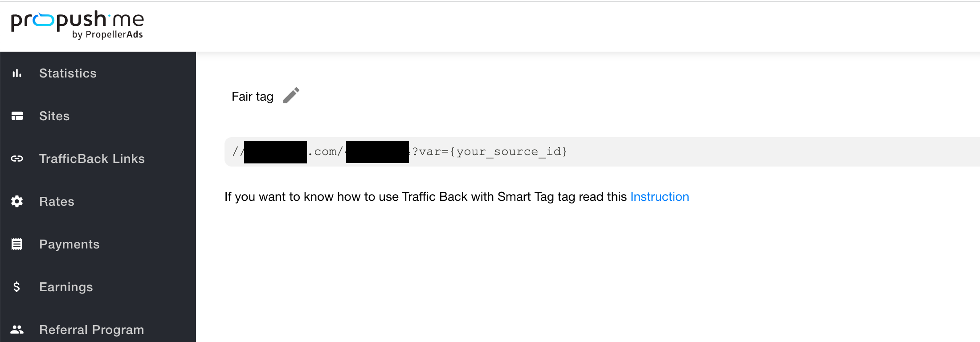
Task: Click the Statistics bar chart icon
Action: point(17,73)
